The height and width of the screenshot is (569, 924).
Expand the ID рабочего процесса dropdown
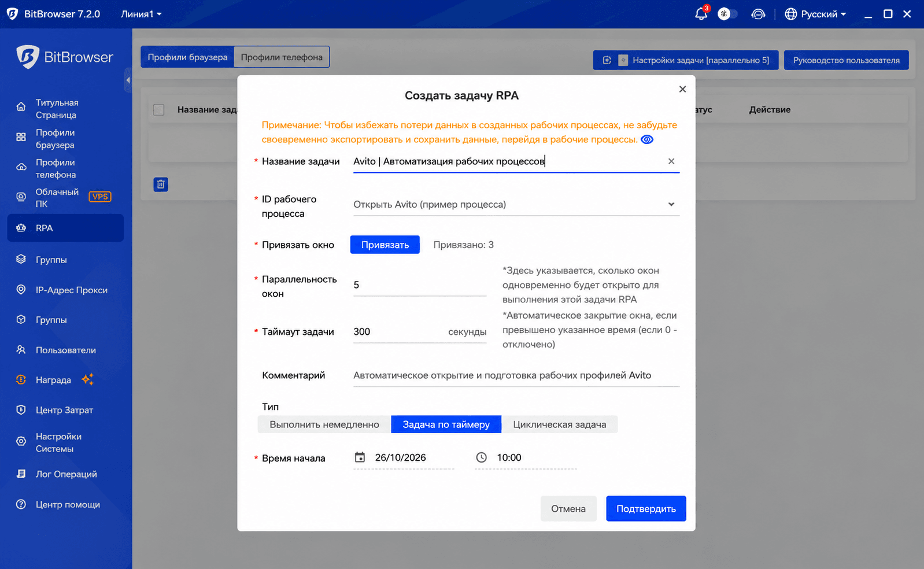pyautogui.click(x=516, y=204)
